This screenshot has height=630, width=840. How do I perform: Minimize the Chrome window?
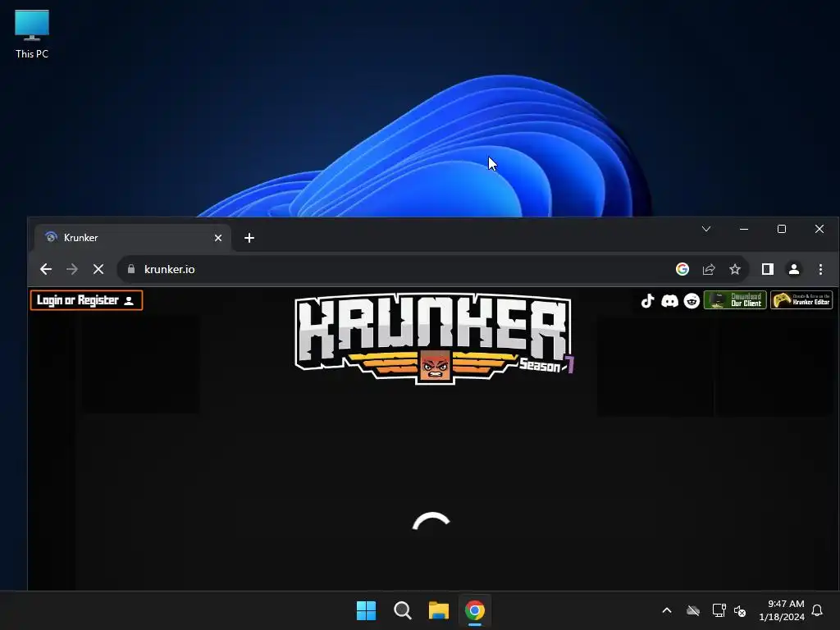(744, 229)
